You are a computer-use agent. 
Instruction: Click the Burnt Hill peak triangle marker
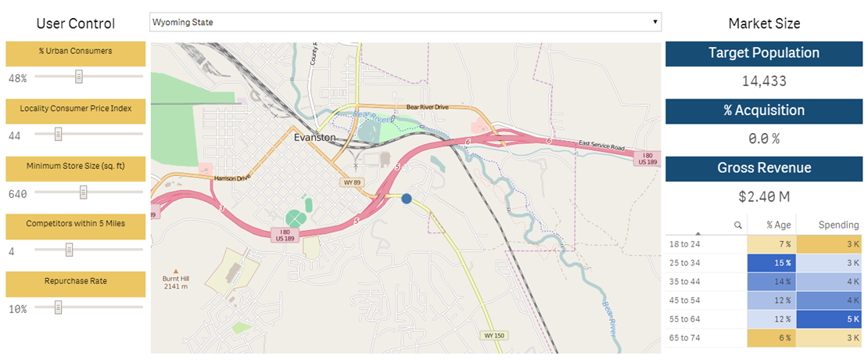(176, 268)
